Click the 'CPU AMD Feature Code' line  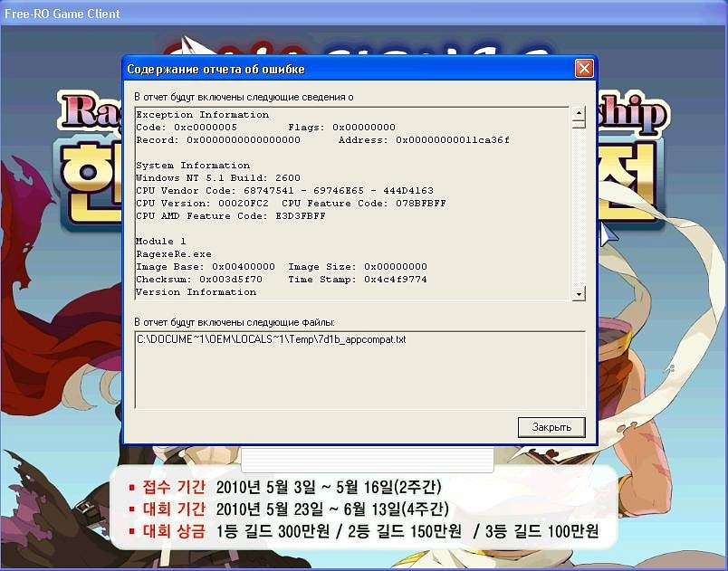pyautogui.click(x=231, y=215)
